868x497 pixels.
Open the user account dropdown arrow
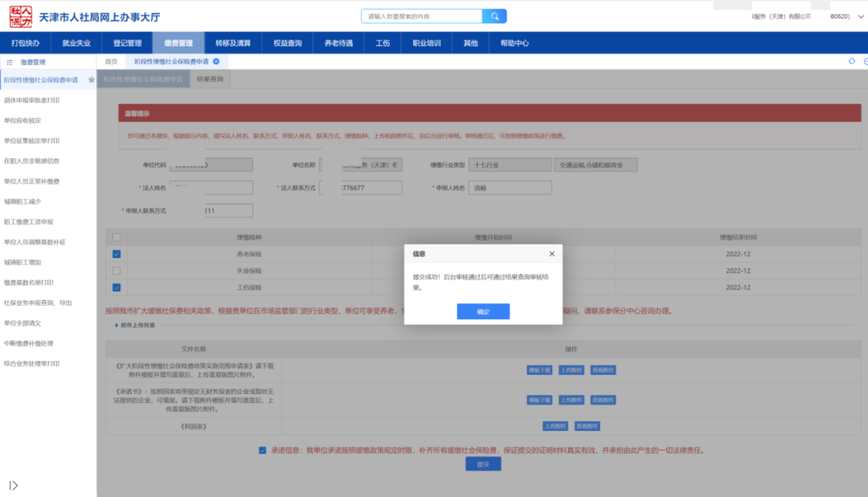860,16
